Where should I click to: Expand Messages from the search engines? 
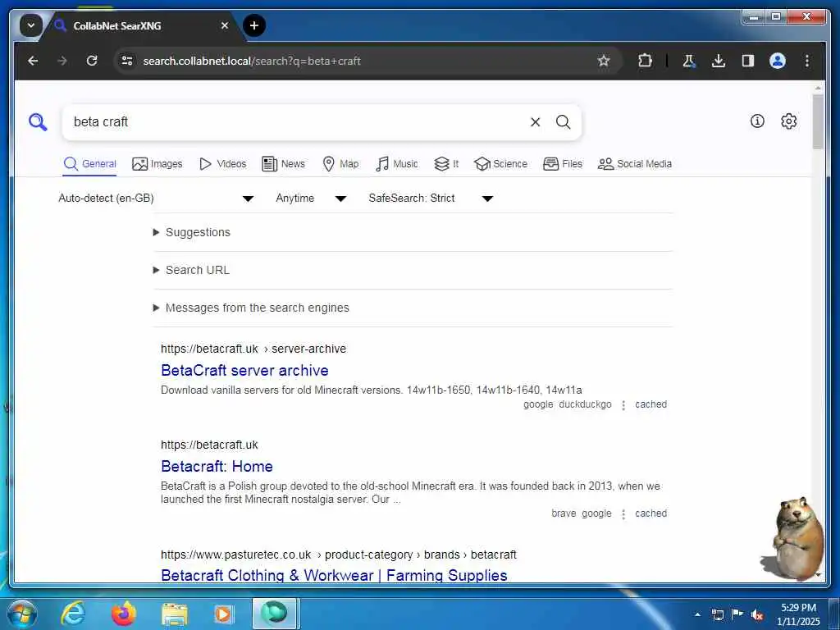point(251,308)
